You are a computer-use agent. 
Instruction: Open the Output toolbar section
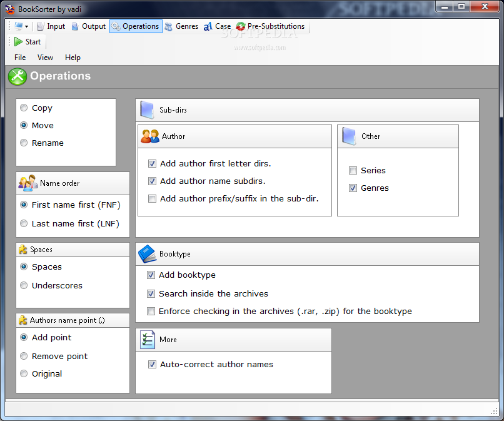pos(88,26)
